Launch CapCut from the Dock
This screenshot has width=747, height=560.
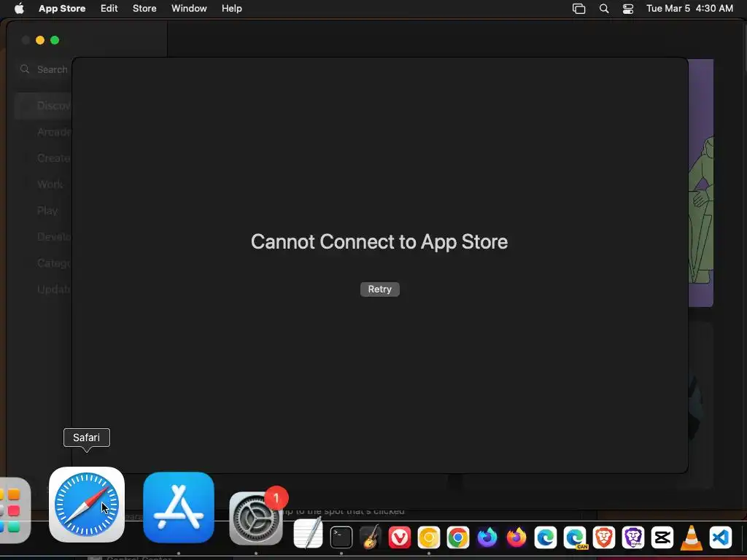coord(662,537)
